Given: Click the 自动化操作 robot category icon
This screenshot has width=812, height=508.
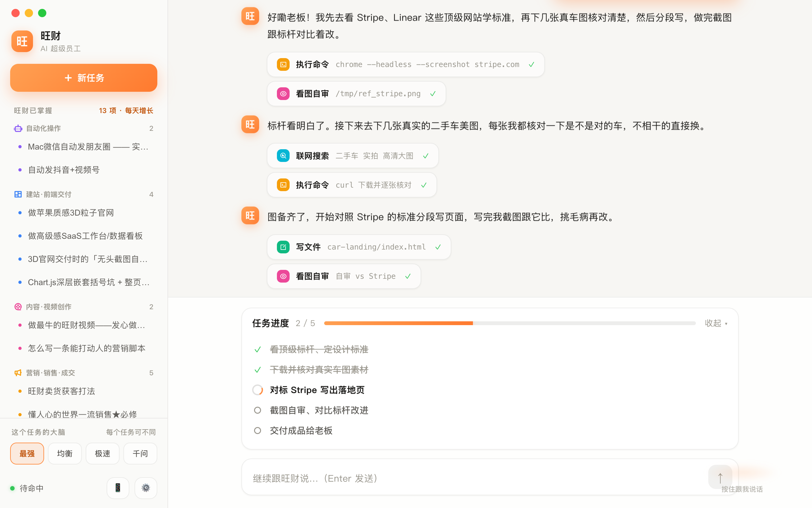Looking at the screenshot, I should [18, 128].
